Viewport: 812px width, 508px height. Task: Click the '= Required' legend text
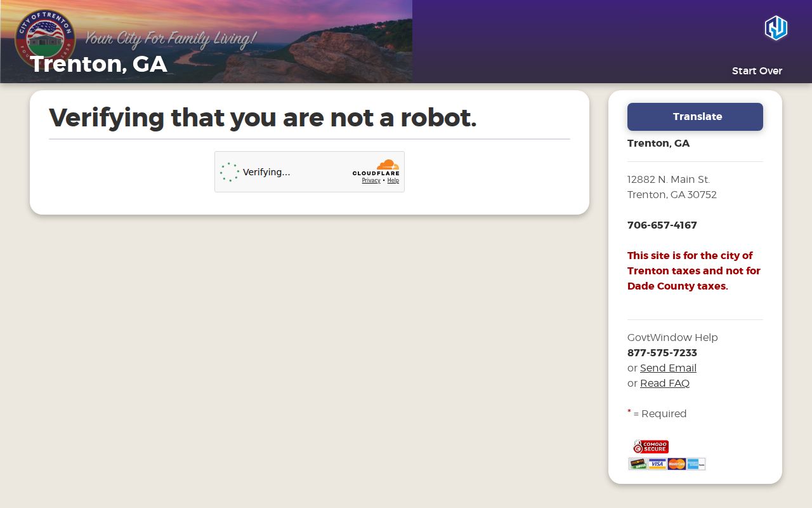(x=660, y=414)
